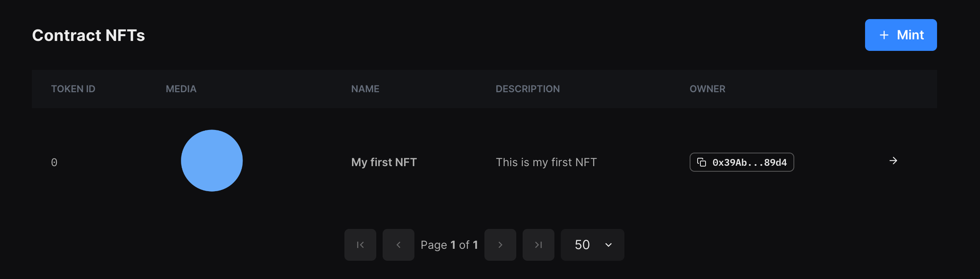Image resolution: width=980 pixels, height=279 pixels.
Task: Click the description This is my first NFT
Action: click(x=546, y=162)
